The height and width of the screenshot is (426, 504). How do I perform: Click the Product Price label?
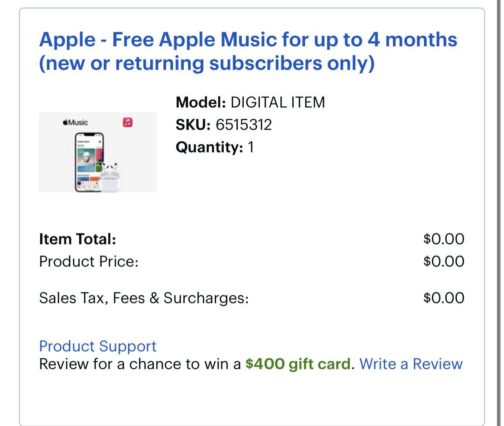point(89,262)
